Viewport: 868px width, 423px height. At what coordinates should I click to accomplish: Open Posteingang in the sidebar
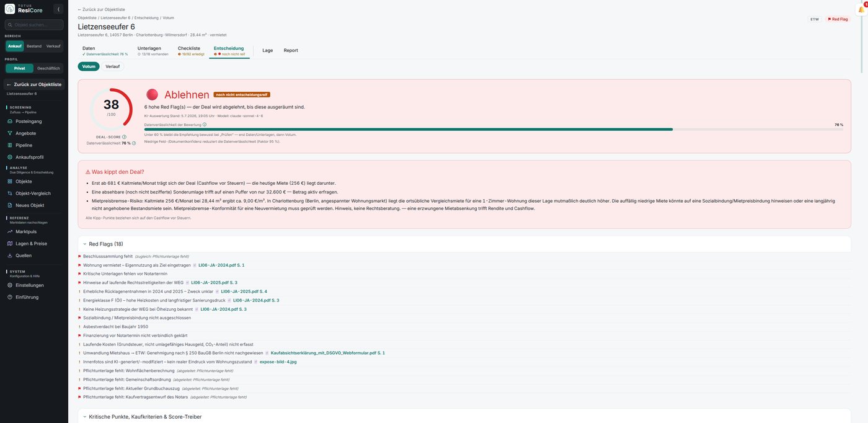pos(34,122)
